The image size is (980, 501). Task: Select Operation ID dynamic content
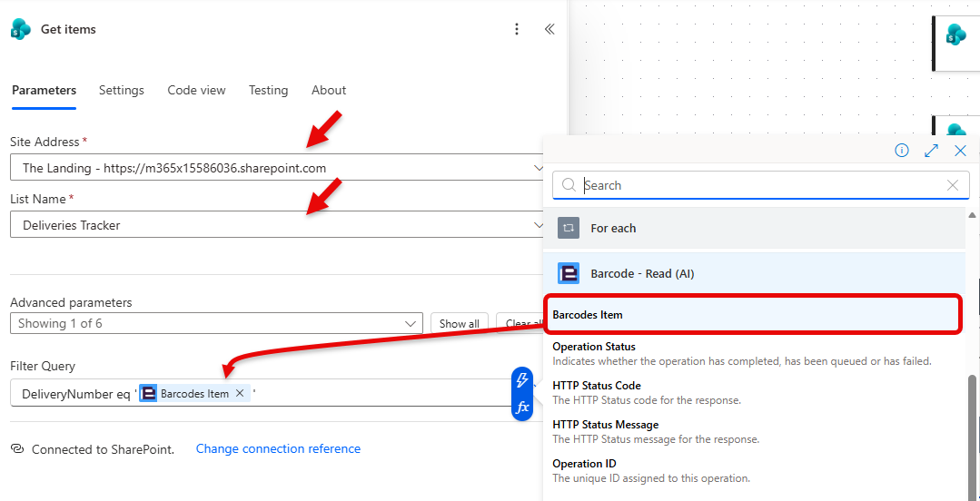tap(755, 471)
